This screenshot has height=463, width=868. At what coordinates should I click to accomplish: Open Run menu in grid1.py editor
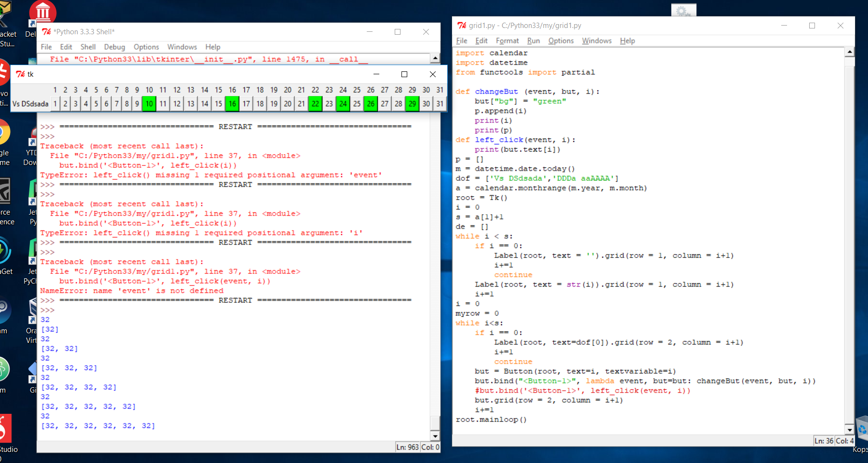[x=534, y=41]
